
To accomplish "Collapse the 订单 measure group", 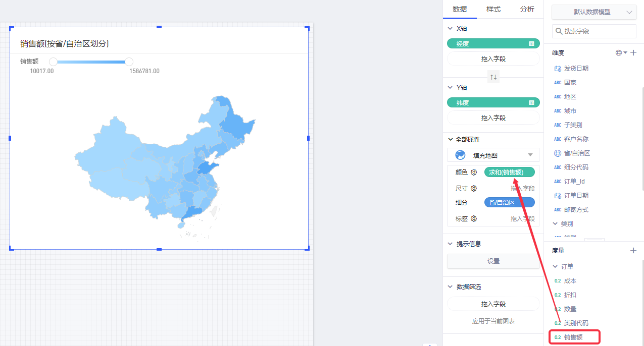I will click(556, 266).
